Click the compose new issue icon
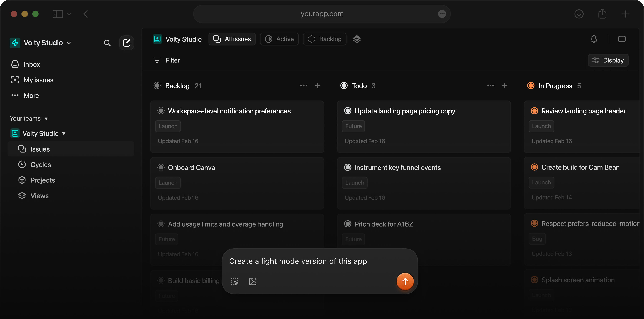The height and width of the screenshot is (319, 644). point(126,43)
